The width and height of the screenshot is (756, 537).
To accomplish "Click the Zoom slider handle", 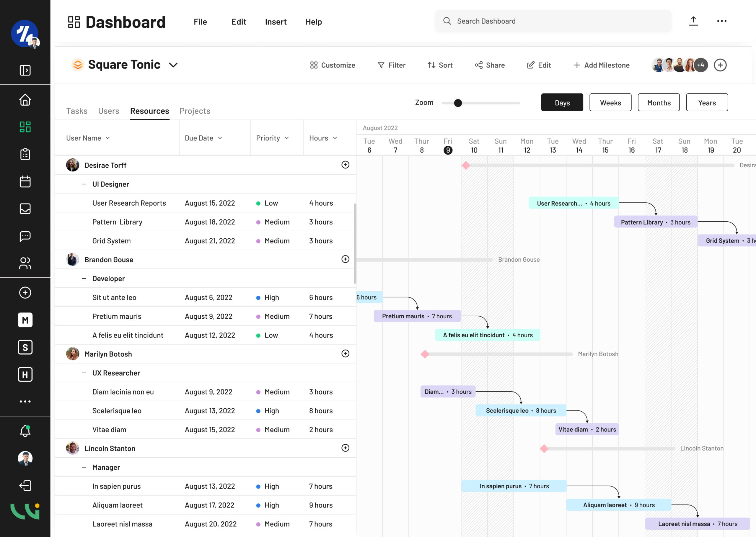I will pyautogui.click(x=457, y=103).
